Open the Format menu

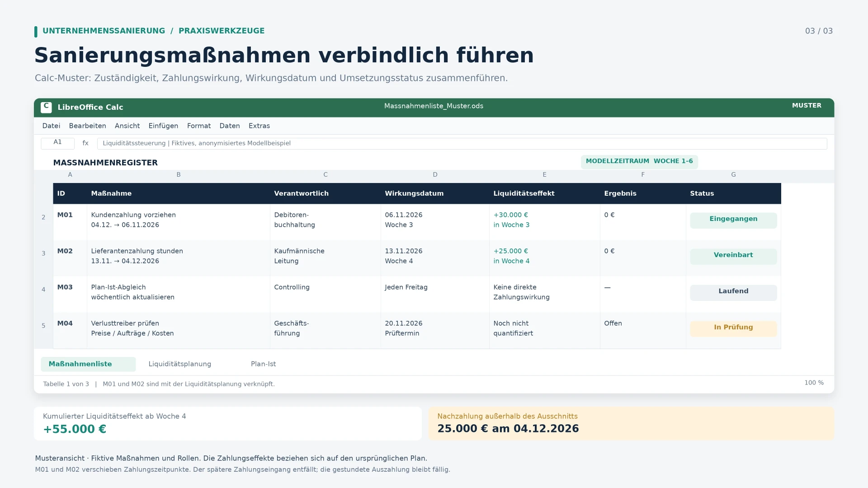coord(199,126)
